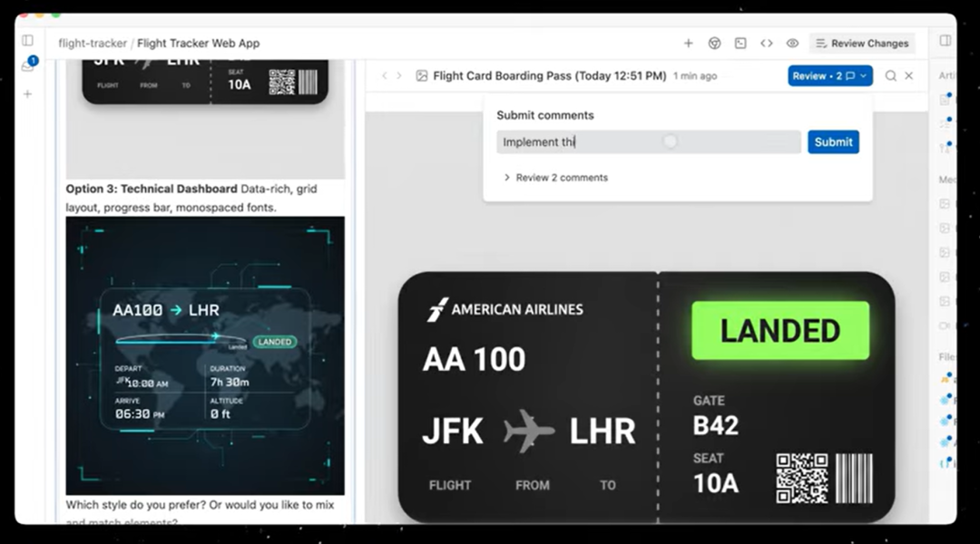
Task: Expand the Review 2 comments section
Action: pyautogui.click(x=555, y=178)
